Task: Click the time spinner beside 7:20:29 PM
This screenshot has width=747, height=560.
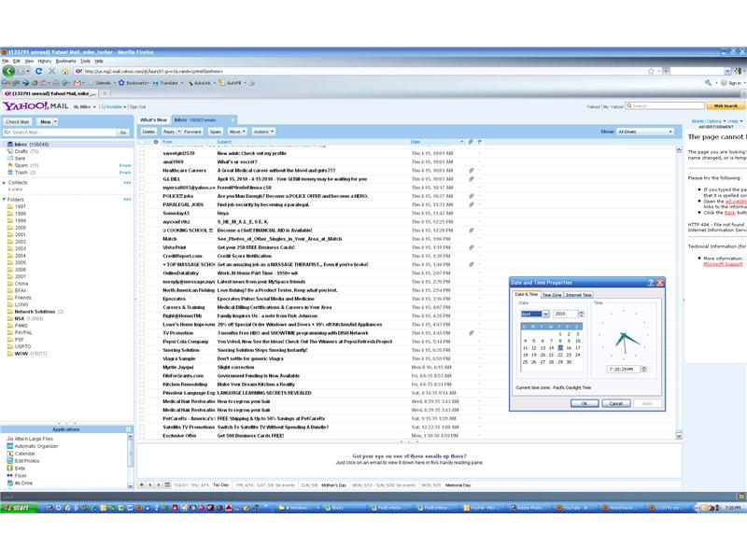Action: [644, 370]
